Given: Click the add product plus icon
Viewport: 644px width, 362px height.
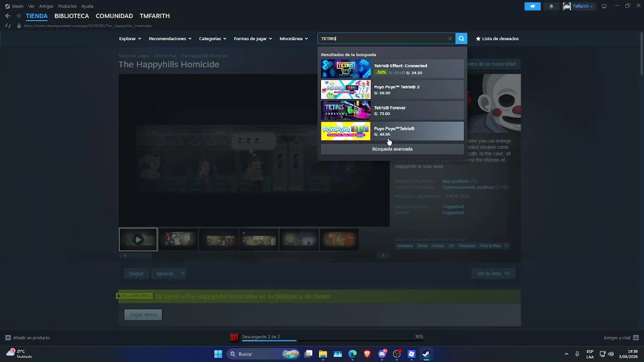Looking at the screenshot, I should (x=8, y=337).
